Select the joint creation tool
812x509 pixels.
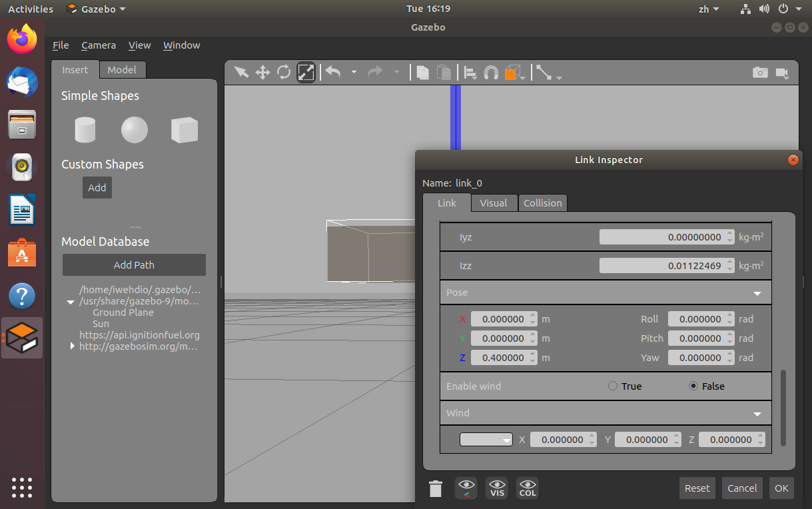[x=544, y=72]
